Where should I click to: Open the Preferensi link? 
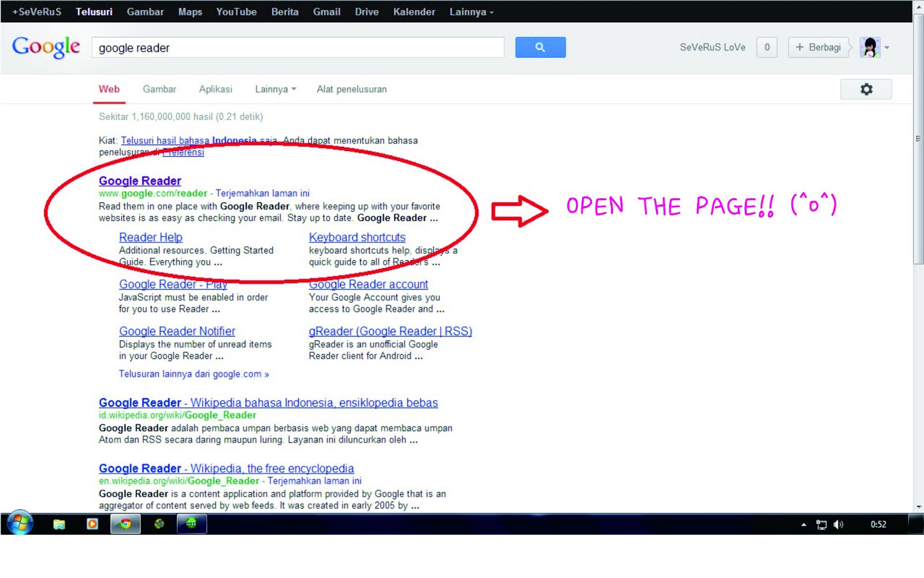pos(184,152)
